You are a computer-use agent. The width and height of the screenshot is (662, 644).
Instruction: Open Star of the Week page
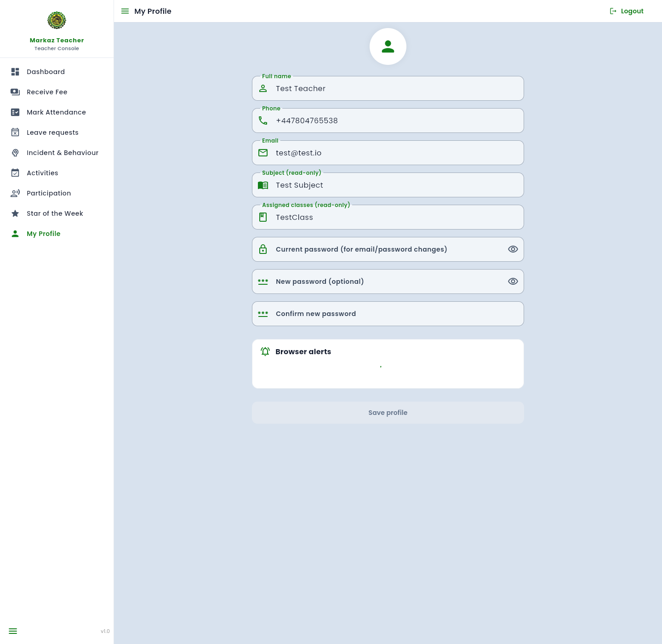click(57, 213)
